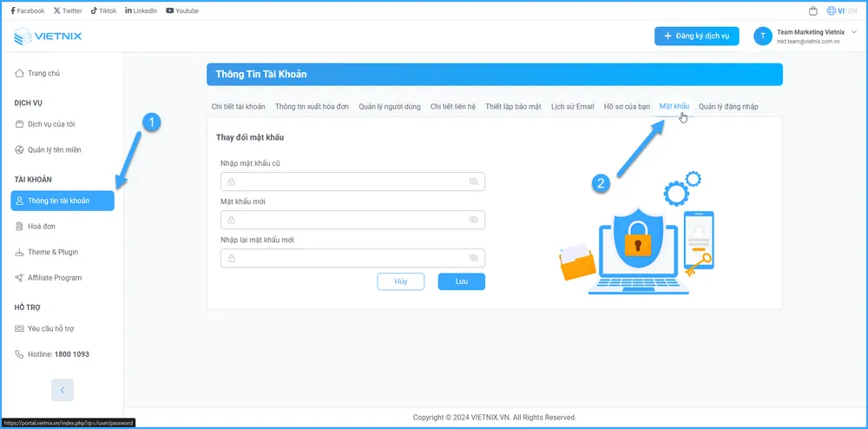
Task: Open the Quản lý đăng nhập tab
Action: pos(728,107)
